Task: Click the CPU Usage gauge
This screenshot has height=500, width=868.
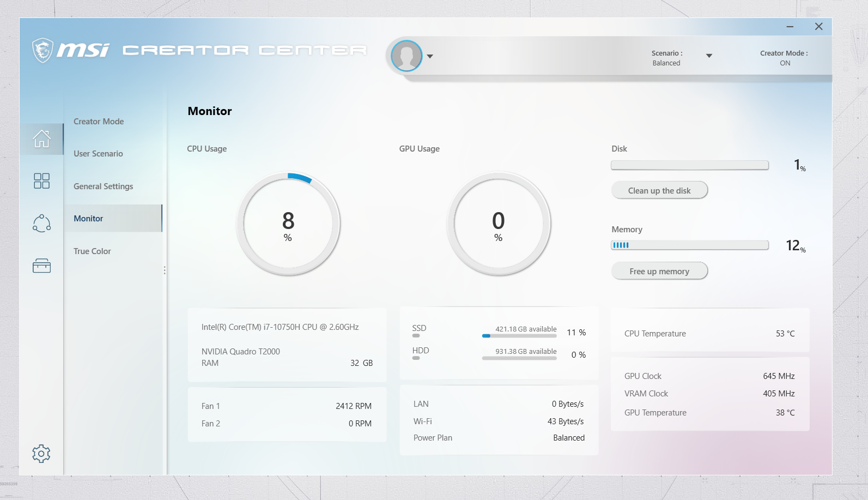Action: (288, 224)
